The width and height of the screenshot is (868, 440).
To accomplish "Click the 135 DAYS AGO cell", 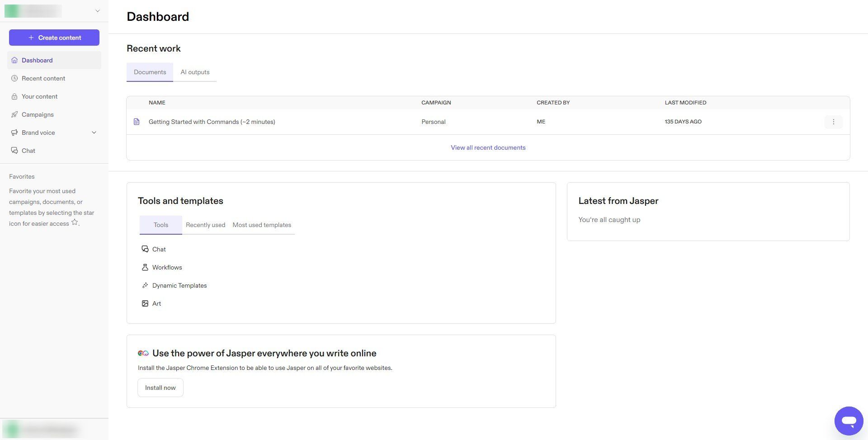I will [683, 122].
